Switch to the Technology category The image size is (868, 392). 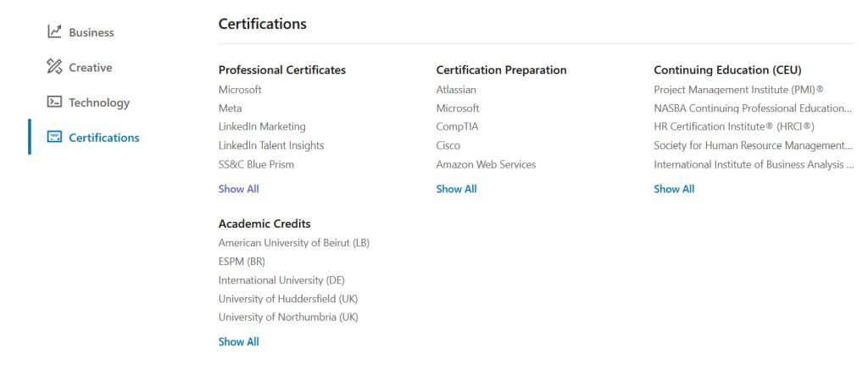[99, 102]
